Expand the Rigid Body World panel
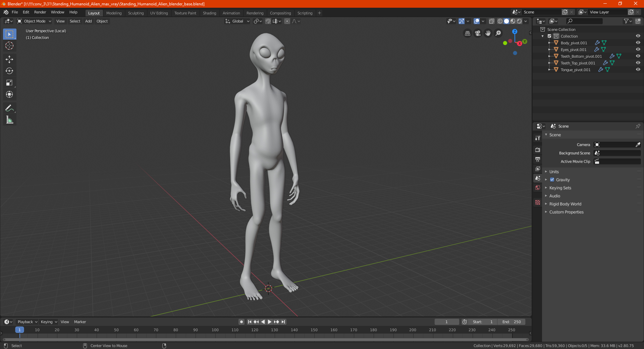This screenshot has width=644, height=349. [x=565, y=204]
